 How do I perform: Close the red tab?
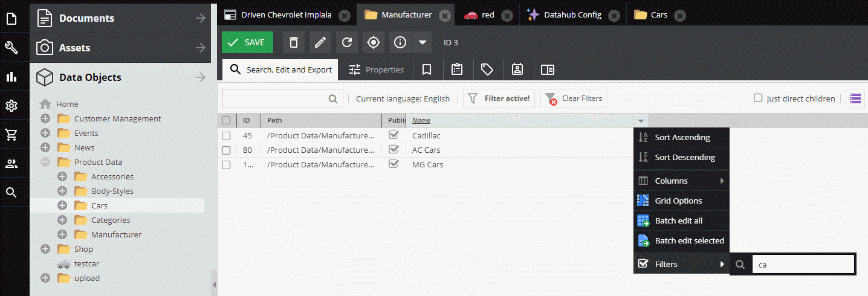pos(507,15)
